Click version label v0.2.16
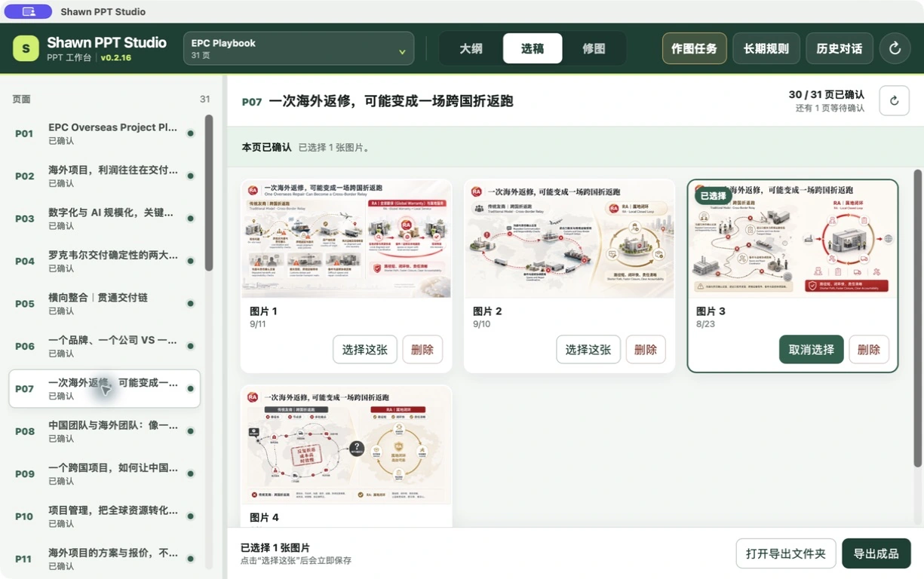 (x=116, y=58)
